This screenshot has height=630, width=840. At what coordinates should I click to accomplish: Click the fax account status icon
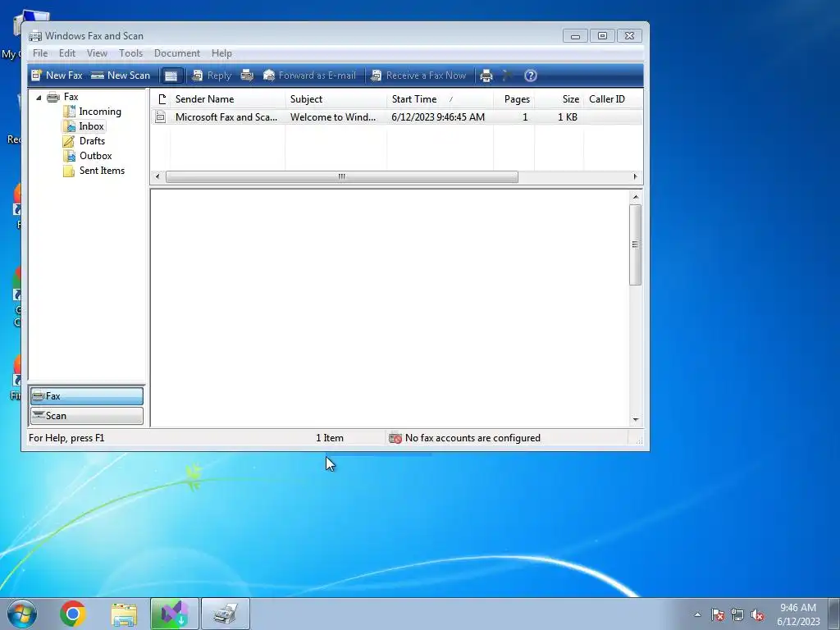pyautogui.click(x=395, y=438)
